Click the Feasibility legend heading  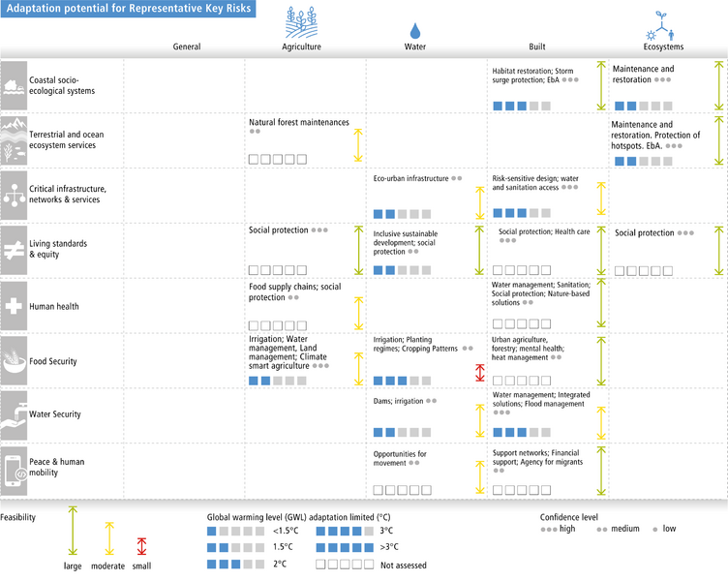(x=17, y=517)
